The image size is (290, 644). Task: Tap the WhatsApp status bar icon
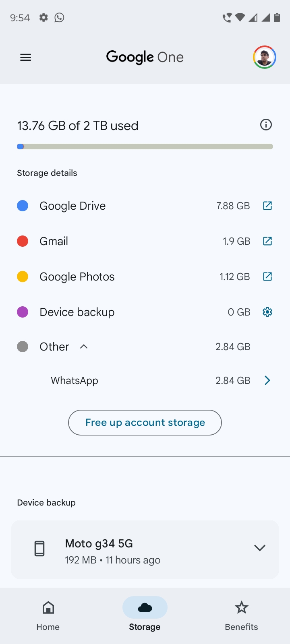59,17
